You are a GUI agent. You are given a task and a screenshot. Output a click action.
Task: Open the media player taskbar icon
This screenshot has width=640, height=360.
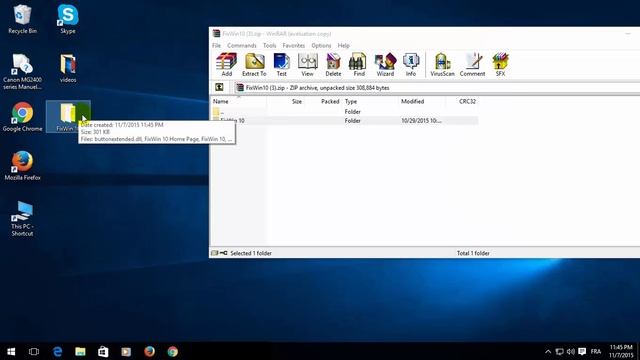[126, 351]
